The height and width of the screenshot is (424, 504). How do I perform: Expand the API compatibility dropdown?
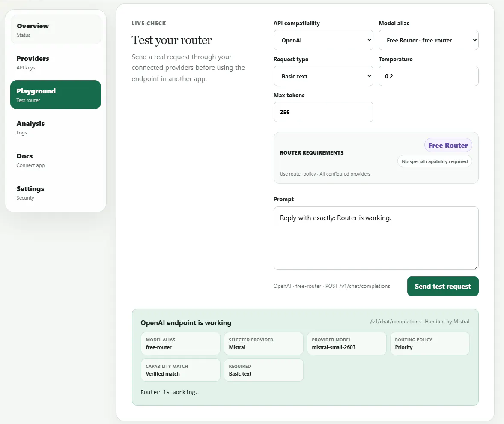[x=323, y=40]
